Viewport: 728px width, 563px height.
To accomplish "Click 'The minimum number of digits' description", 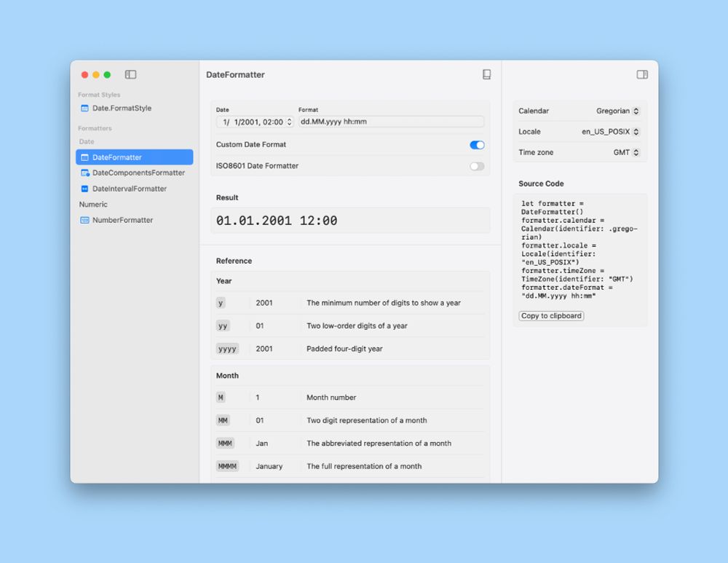I will click(x=384, y=303).
